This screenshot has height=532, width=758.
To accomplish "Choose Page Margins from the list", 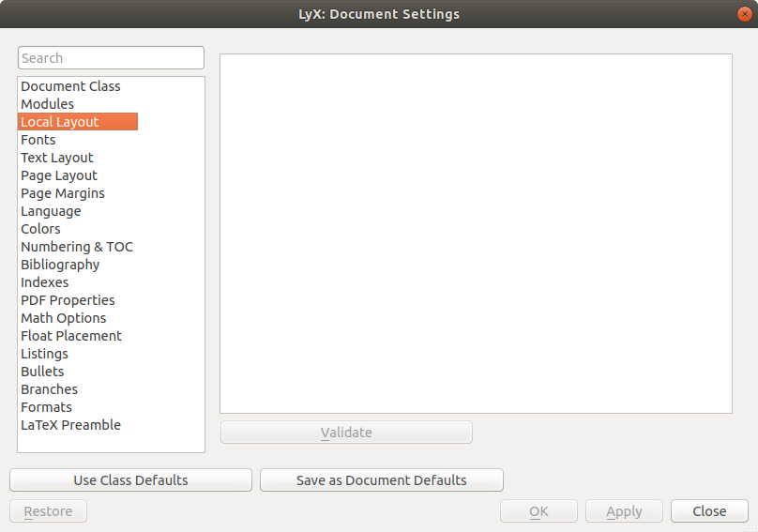I will pos(63,193).
